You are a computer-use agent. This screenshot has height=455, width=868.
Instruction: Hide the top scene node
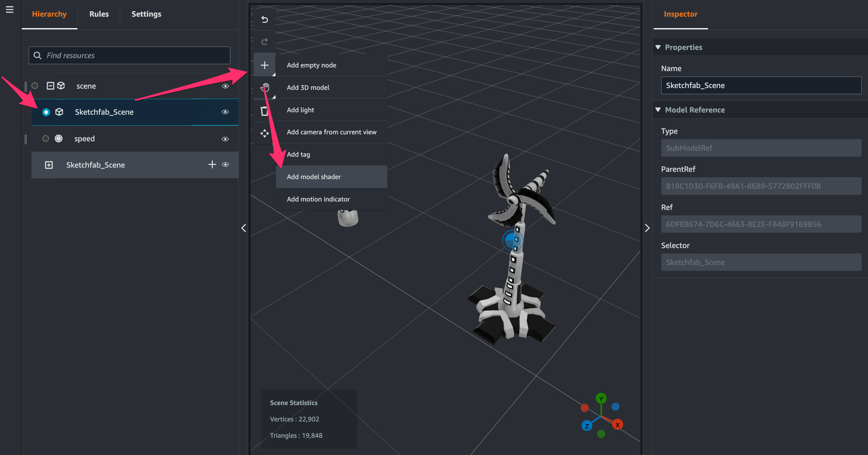[225, 86]
